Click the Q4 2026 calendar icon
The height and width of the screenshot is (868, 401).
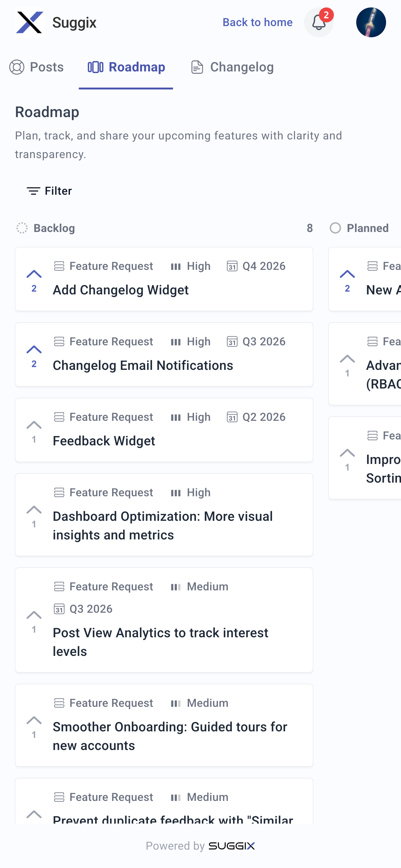[x=232, y=266]
